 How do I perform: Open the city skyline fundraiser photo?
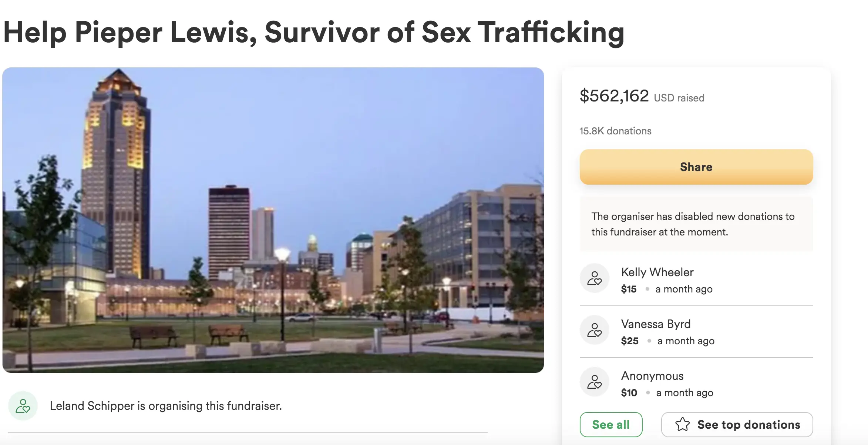[x=273, y=220]
